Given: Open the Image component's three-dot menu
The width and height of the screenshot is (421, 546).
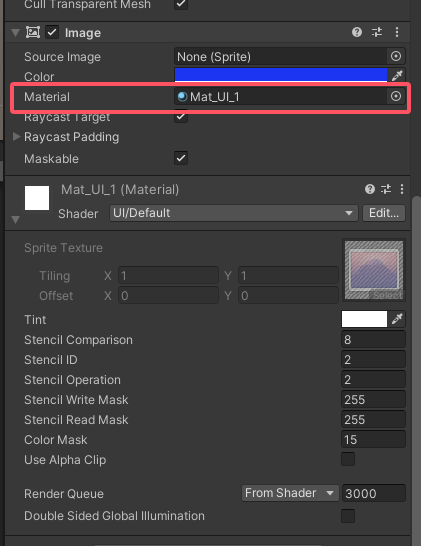Looking at the screenshot, I should 397,32.
